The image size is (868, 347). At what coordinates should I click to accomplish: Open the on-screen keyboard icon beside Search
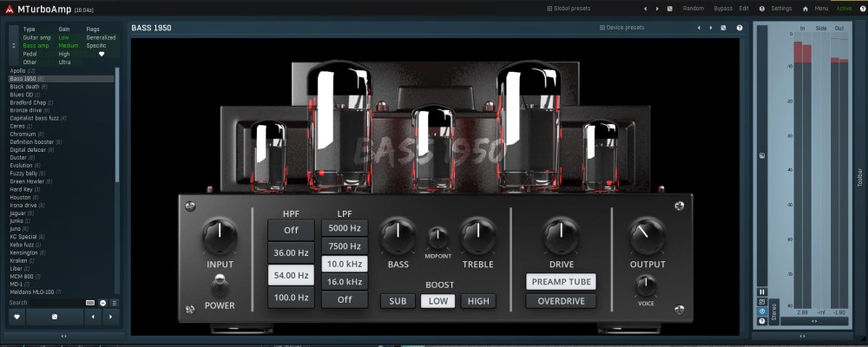[90, 303]
